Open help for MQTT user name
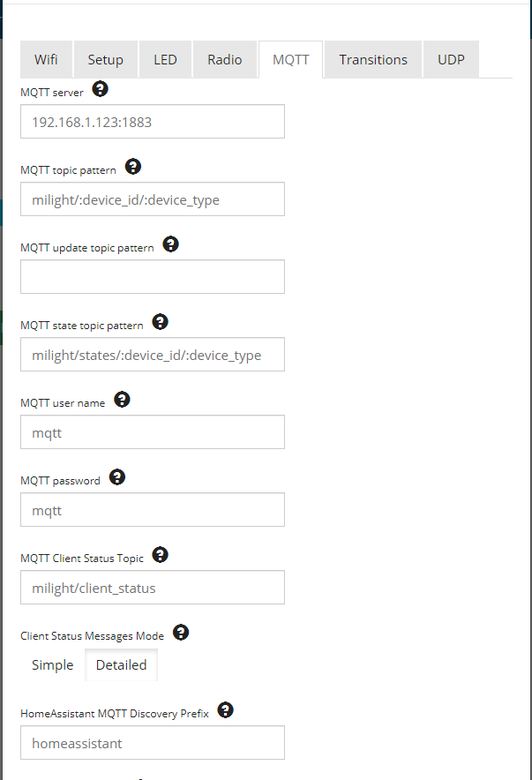The height and width of the screenshot is (780, 532). (122, 399)
